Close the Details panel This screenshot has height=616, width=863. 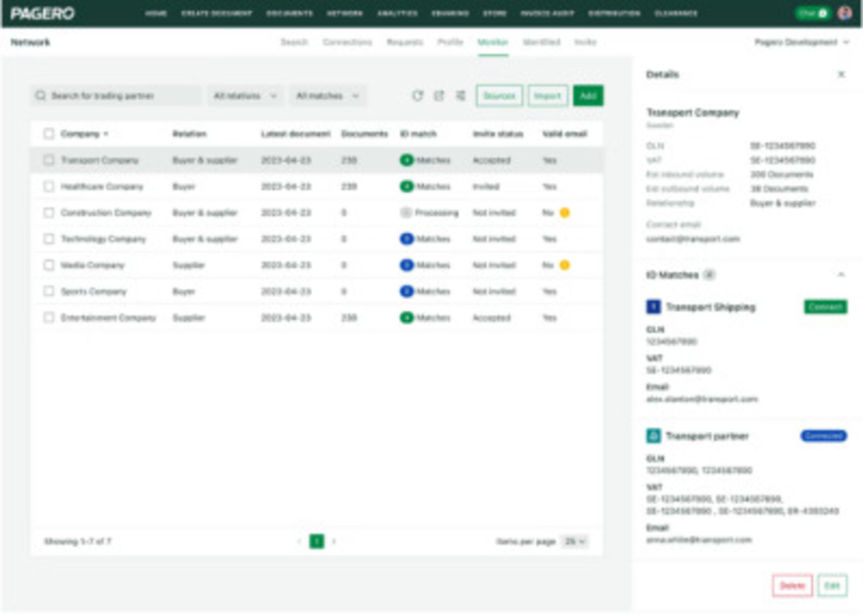tap(841, 74)
